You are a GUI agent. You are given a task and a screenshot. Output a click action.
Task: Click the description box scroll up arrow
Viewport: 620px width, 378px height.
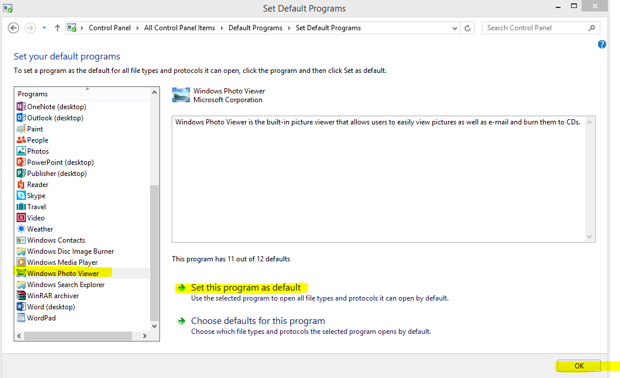(x=589, y=122)
